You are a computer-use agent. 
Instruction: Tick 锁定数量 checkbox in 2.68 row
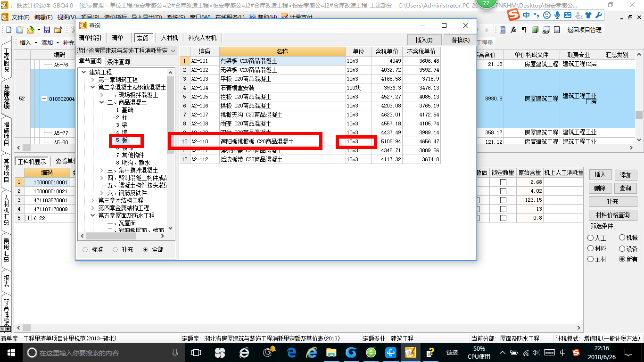(x=503, y=182)
